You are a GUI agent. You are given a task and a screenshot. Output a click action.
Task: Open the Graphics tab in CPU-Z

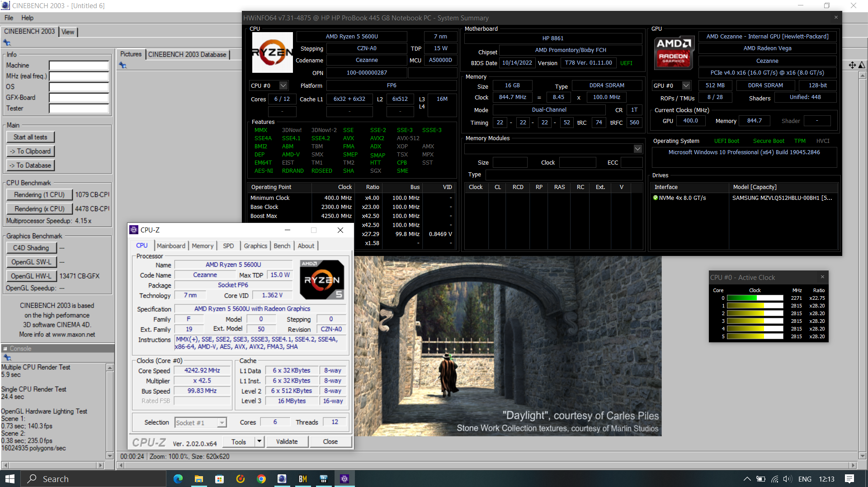coord(255,246)
